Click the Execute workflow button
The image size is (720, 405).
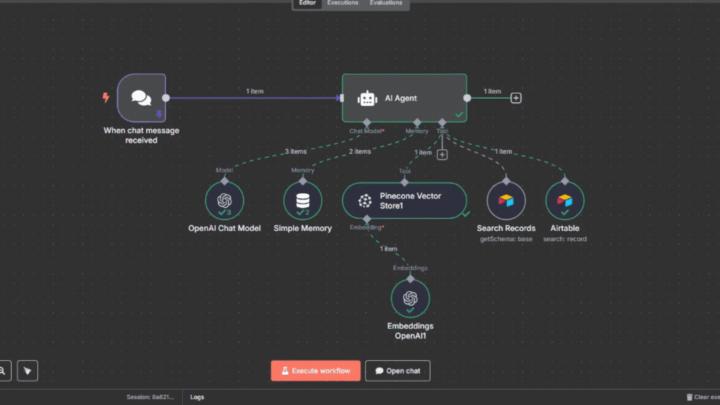315,371
